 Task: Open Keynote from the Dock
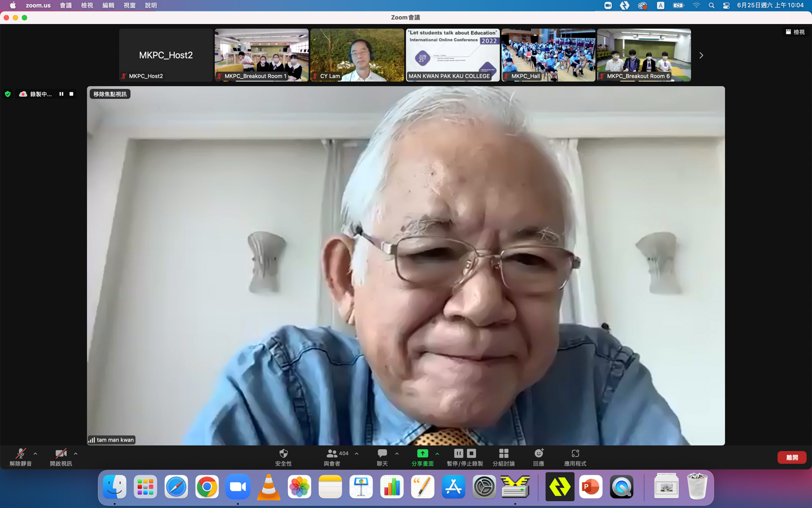pos(361,487)
